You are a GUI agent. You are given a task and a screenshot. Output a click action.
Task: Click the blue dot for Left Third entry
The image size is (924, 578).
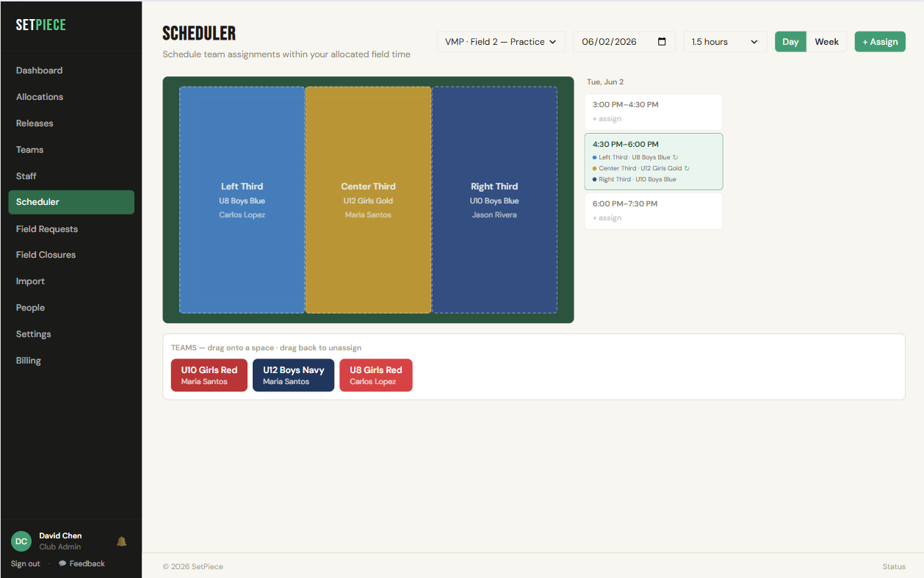(x=595, y=157)
